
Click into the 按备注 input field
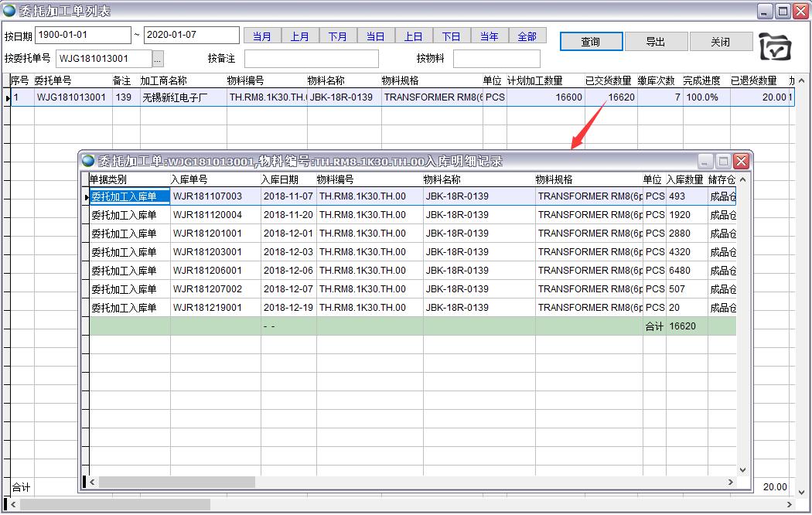(x=311, y=59)
